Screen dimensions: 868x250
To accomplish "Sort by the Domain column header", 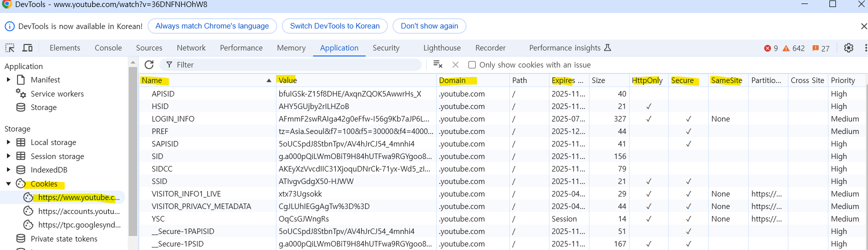I will point(473,80).
